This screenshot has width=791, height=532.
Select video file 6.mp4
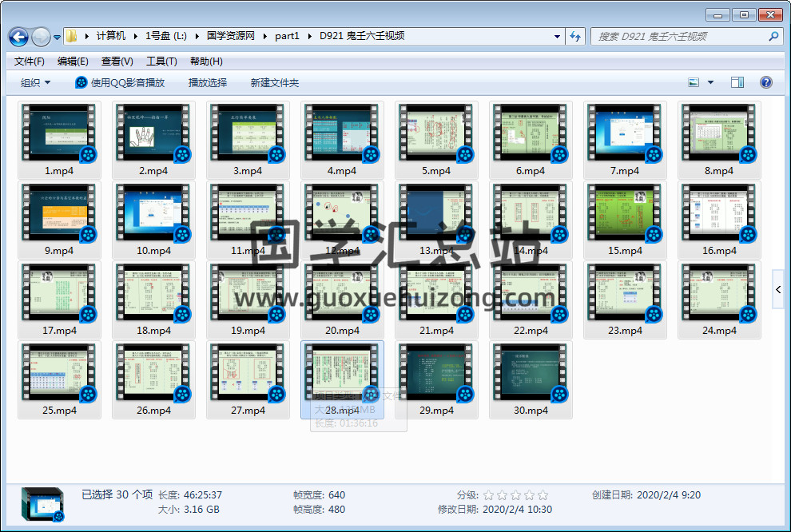tap(531, 140)
